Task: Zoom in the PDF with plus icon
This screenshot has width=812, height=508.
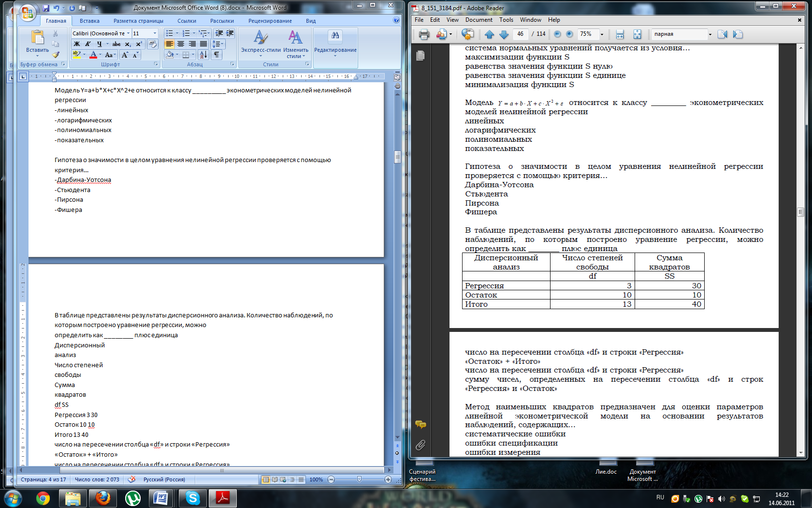Action: click(569, 34)
